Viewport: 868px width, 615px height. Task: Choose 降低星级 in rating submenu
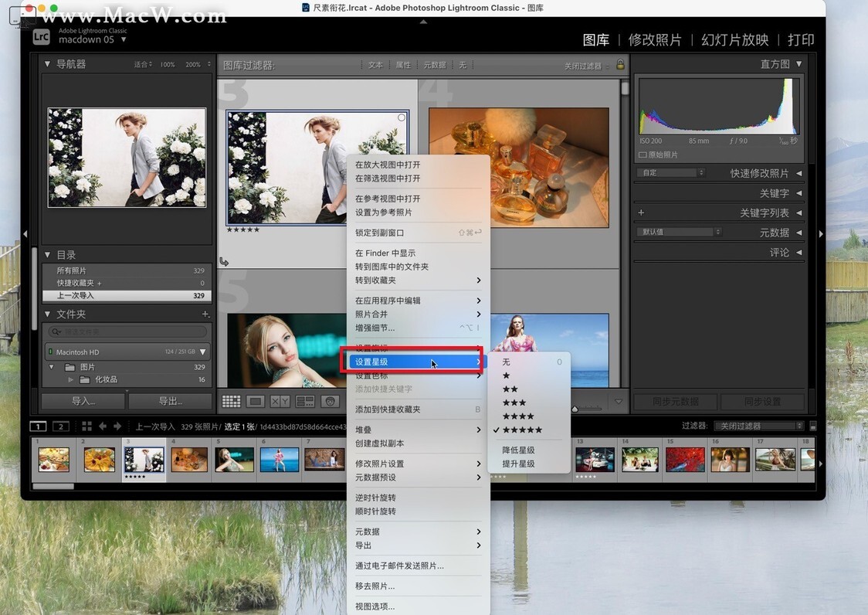click(518, 450)
